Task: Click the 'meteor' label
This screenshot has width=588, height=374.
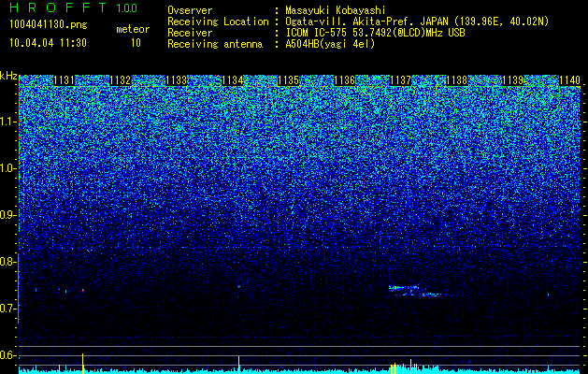Action: click(x=133, y=29)
